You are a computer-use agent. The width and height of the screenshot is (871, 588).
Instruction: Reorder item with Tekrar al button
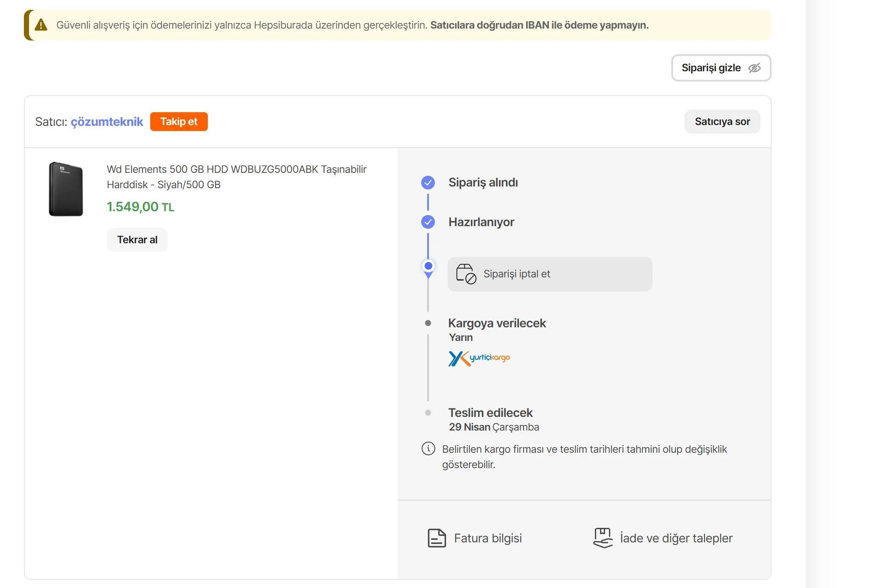click(x=137, y=240)
